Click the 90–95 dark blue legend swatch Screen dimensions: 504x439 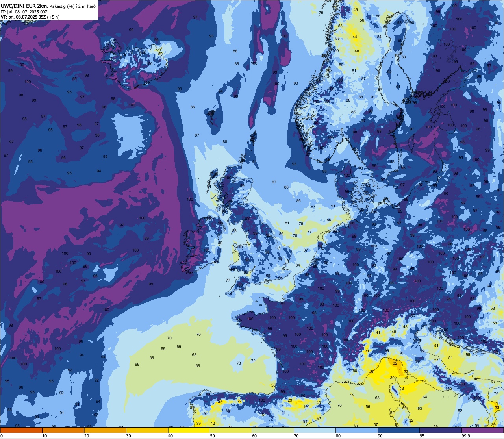398,430
